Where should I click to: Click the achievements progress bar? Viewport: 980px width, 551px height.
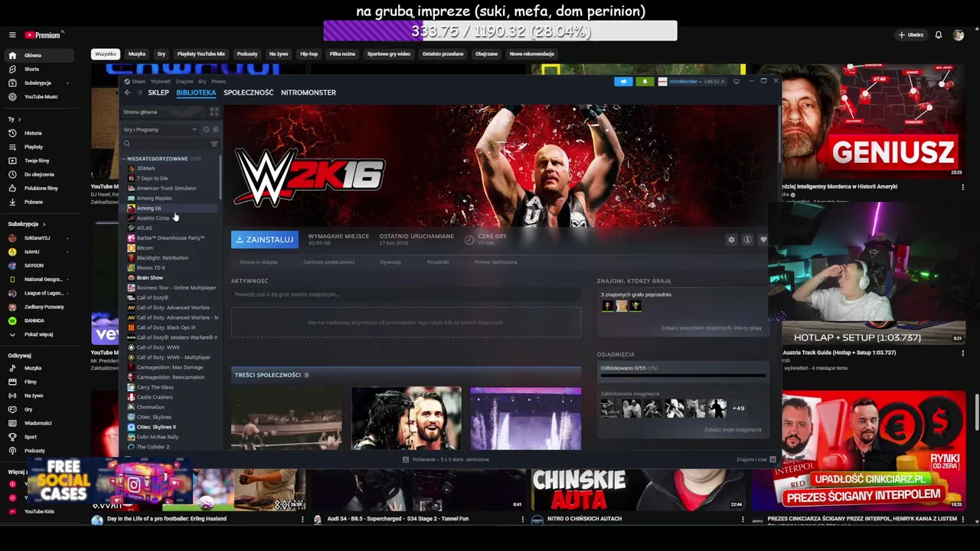point(683,376)
